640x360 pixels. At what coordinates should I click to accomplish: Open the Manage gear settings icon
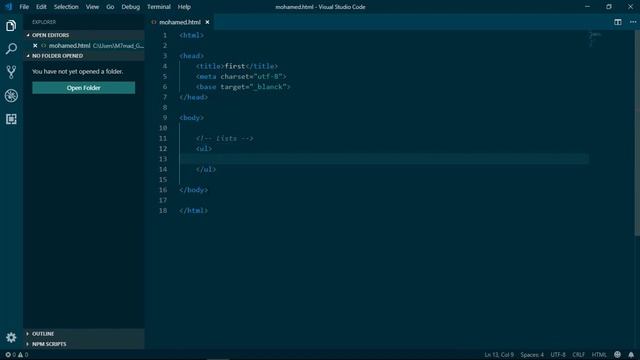(11, 337)
